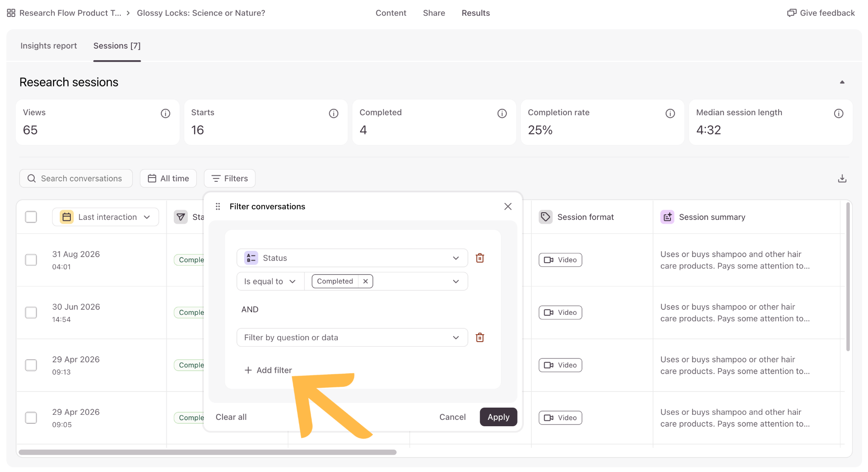The height and width of the screenshot is (472, 868).
Task: Apply the conversation filters
Action: coord(498,417)
